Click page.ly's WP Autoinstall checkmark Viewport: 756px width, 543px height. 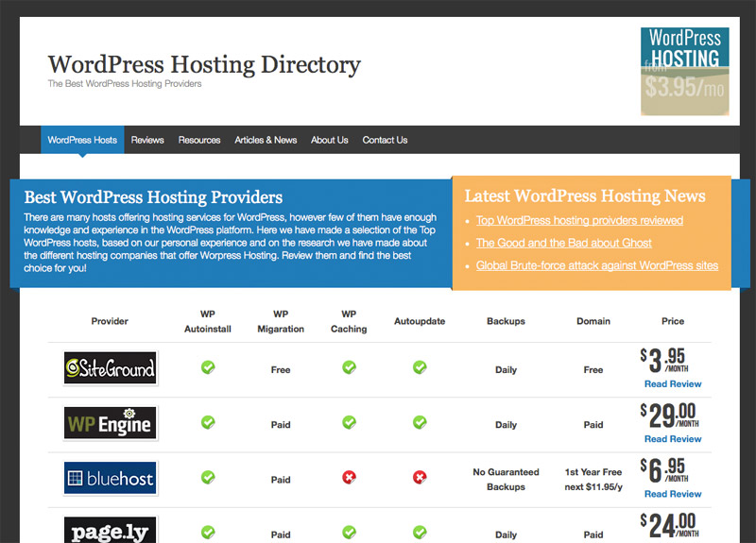(208, 533)
